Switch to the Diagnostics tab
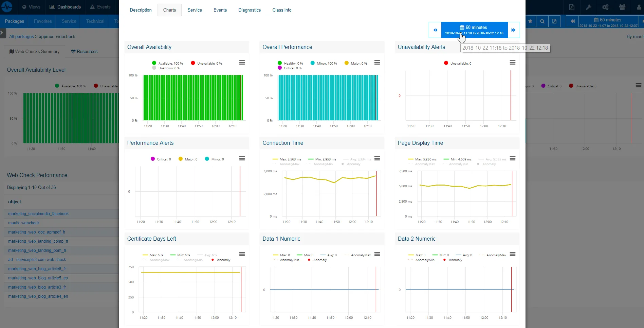The height and width of the screenshot is (328, 644). [x=249, y=10]
